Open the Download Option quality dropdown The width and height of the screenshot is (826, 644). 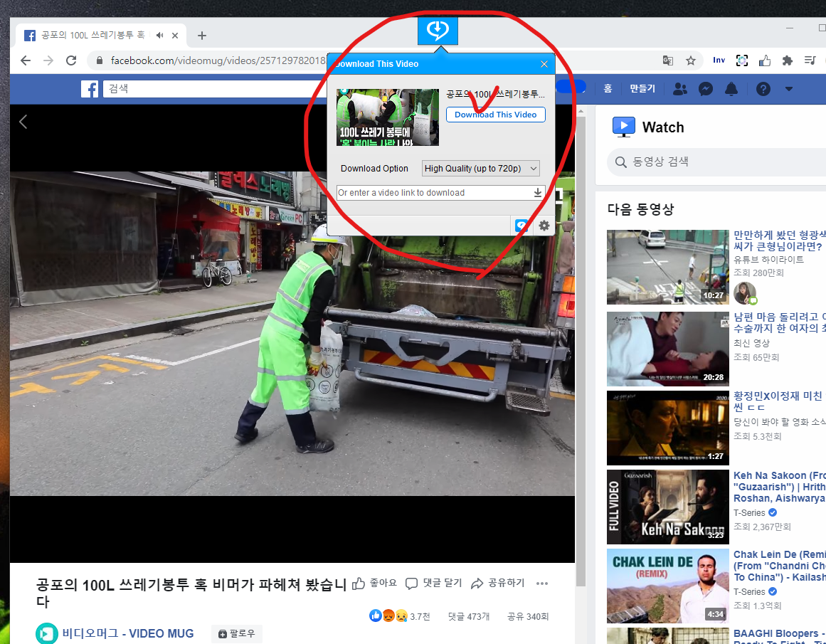coord(480,168)
